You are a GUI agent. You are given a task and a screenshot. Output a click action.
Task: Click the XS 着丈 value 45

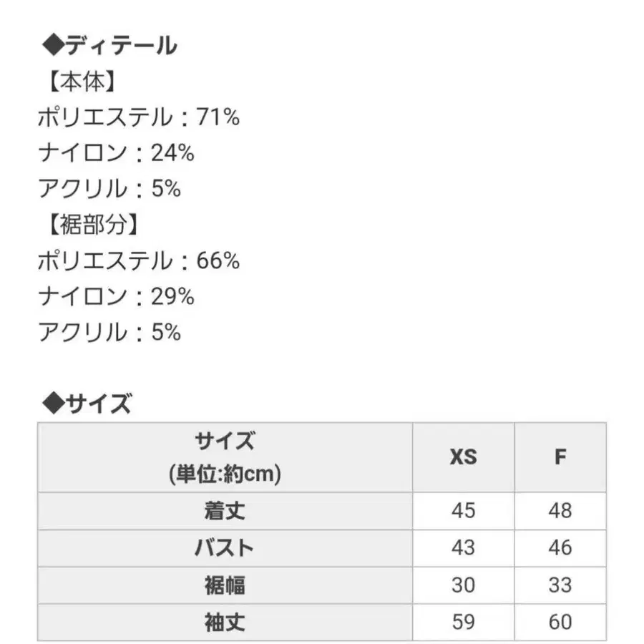point(463,511)
